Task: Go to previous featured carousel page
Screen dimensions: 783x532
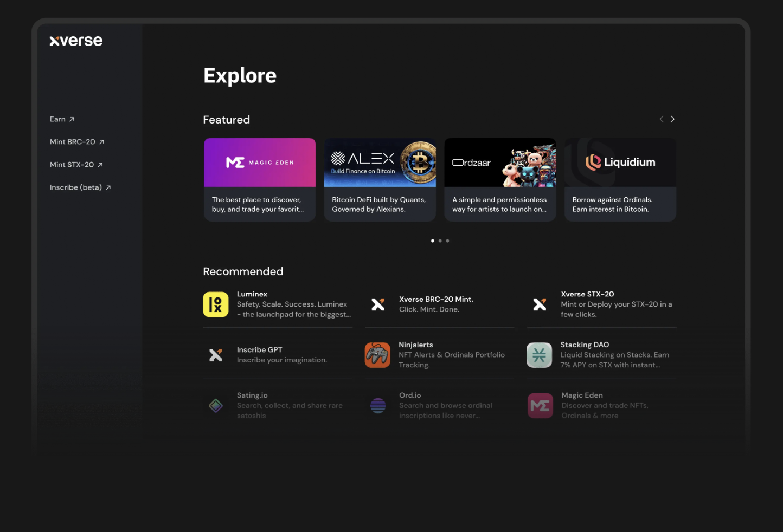Action: point(661,119)
